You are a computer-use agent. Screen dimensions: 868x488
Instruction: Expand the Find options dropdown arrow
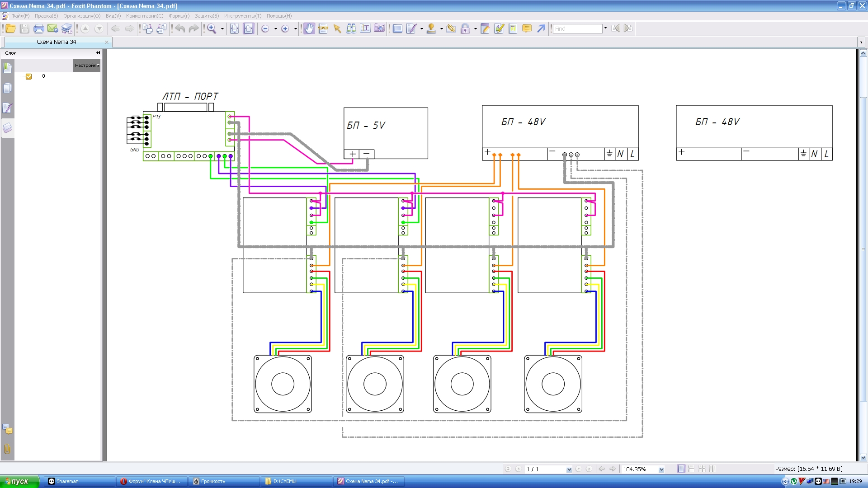click(605, 28)
